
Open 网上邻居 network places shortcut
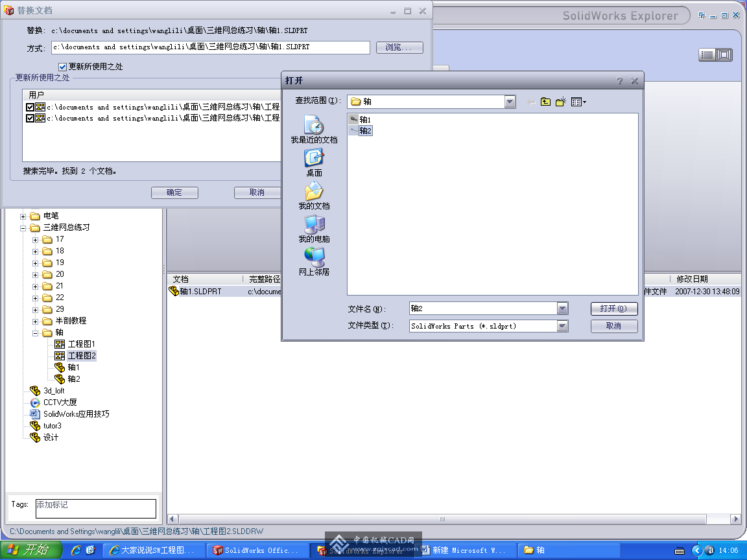tap(314, 262)
